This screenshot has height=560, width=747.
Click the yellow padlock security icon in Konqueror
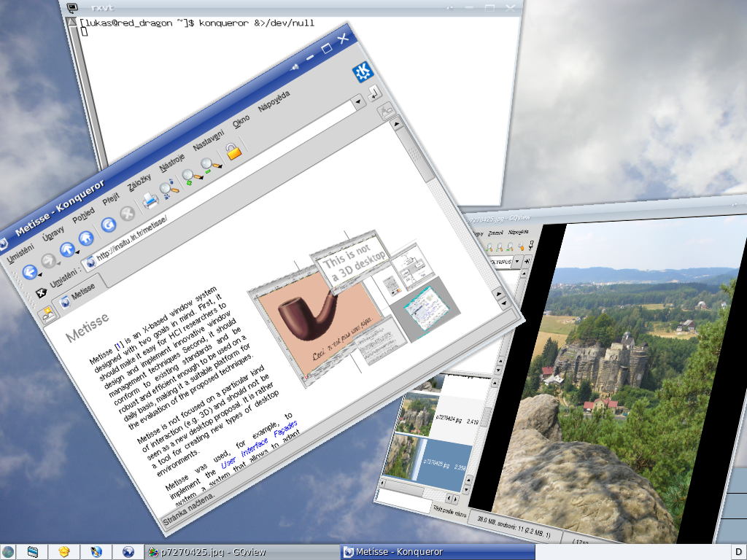pos(233,152)
